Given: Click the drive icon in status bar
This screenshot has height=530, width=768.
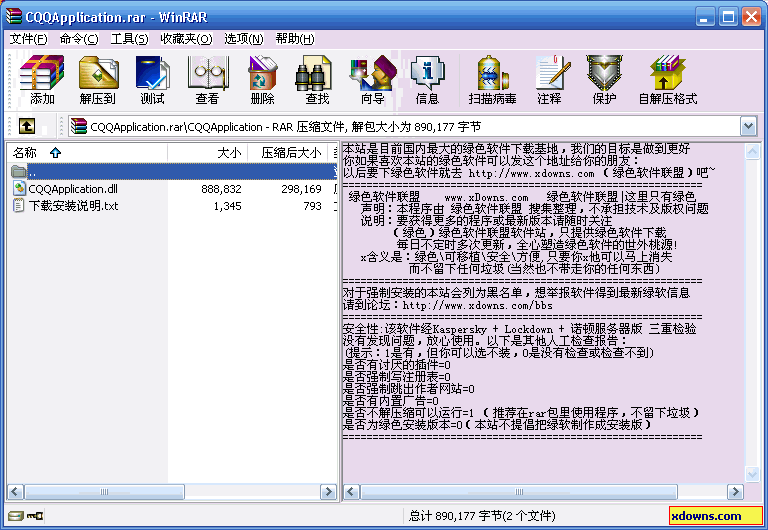Looking at the screenshot, I should tap(16, 516).
